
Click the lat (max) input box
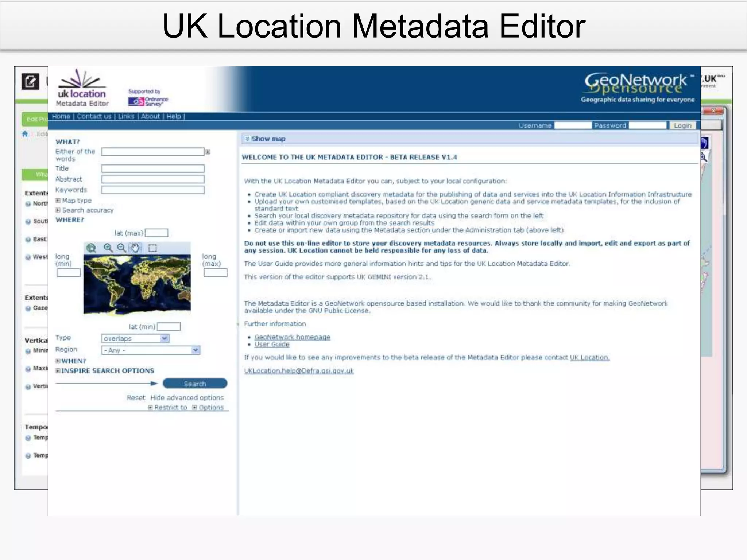(x=156, y=233)
